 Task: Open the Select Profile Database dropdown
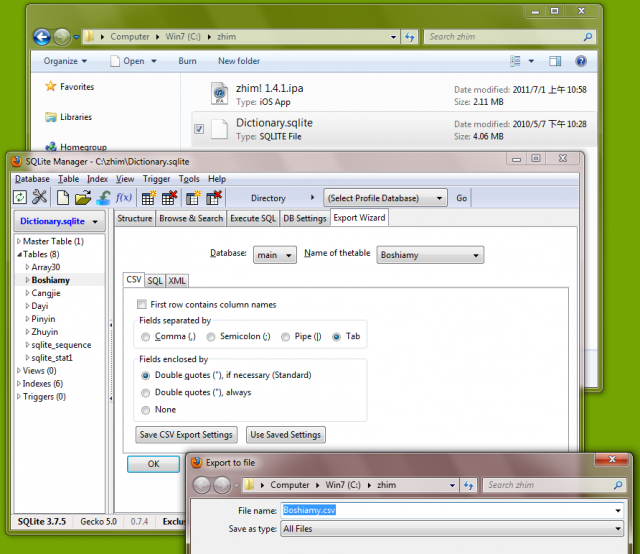click(x=385, y=198)
